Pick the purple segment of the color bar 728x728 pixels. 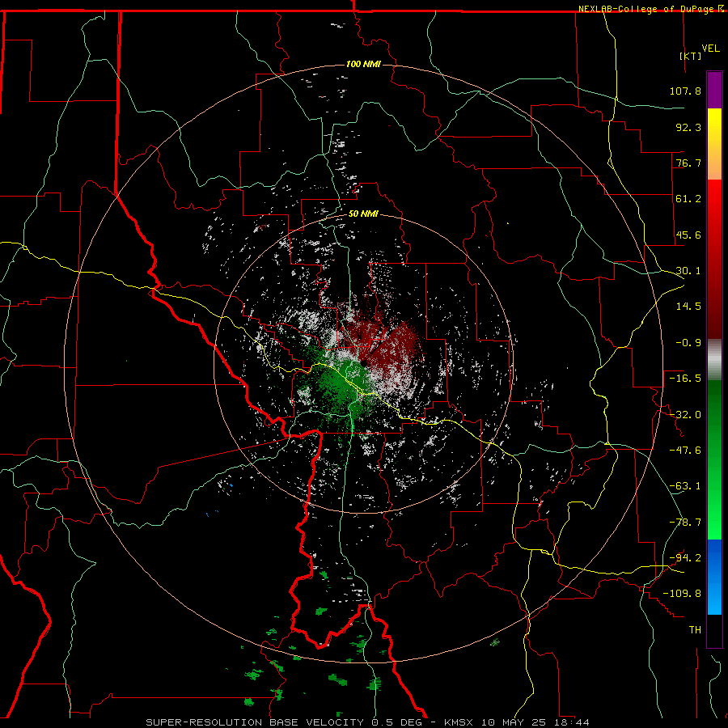point(714,90)
